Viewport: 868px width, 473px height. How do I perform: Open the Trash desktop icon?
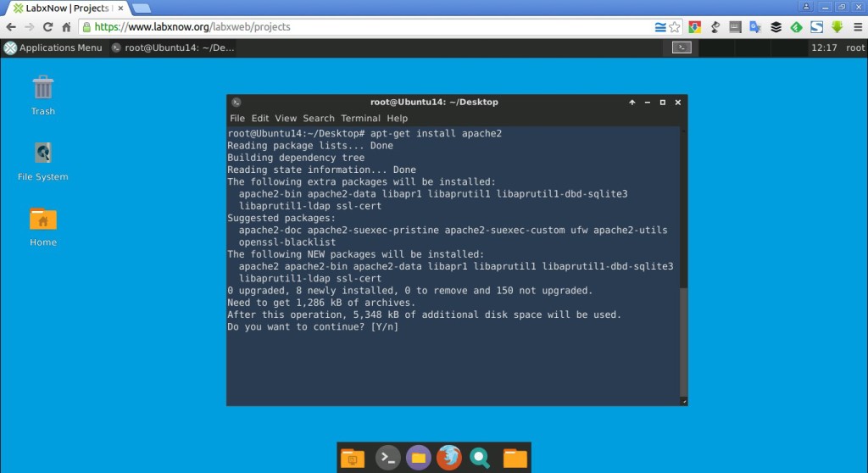pos(42,95)
